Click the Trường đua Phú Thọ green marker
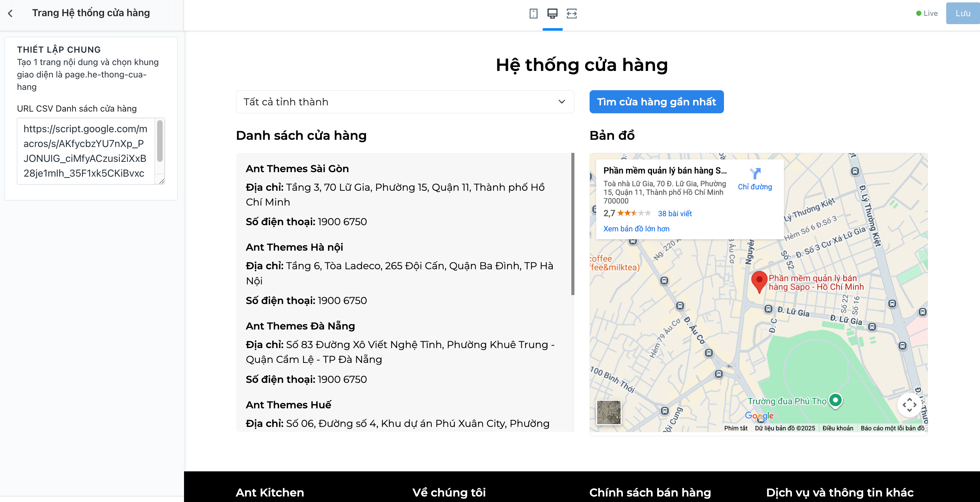The height and width of the screenshot is (502, 980). click(x=835, y=401)
